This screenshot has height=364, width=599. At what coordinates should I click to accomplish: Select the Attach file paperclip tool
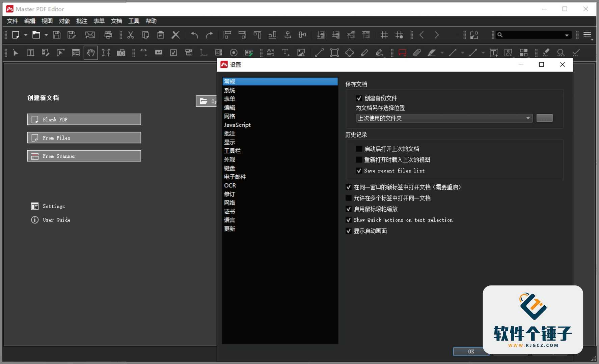click(x=417, y=53)
